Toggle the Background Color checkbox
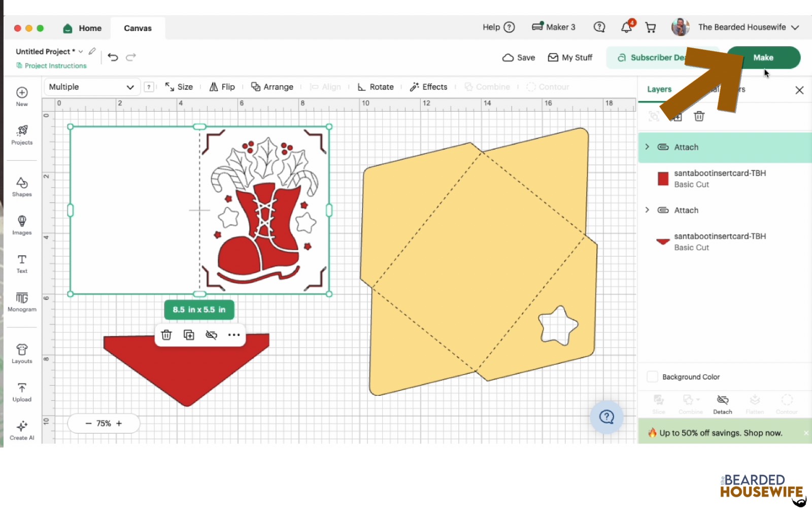This screenshot has height=516, width=812. pos(653,376)
